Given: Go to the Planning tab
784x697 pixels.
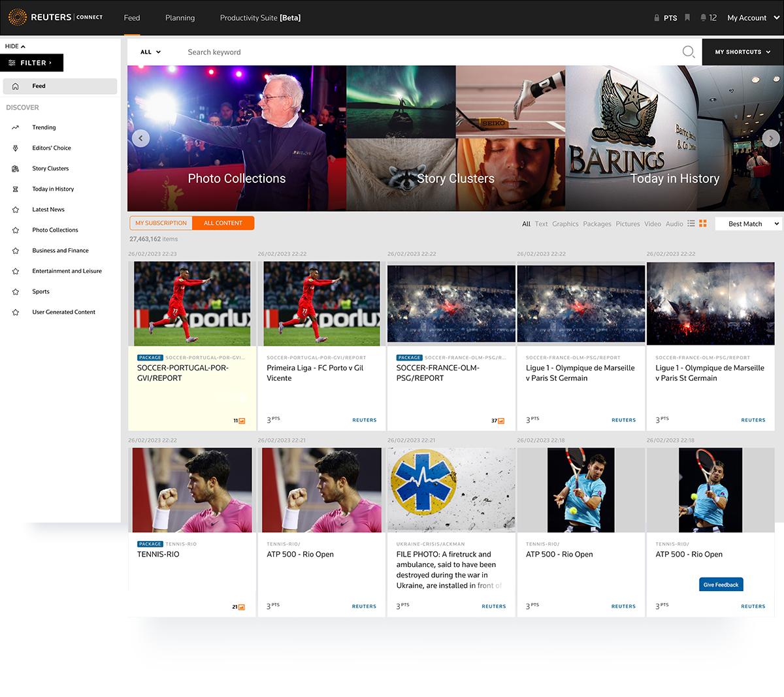Looking at the screenshot, I should tap(180, 18).
